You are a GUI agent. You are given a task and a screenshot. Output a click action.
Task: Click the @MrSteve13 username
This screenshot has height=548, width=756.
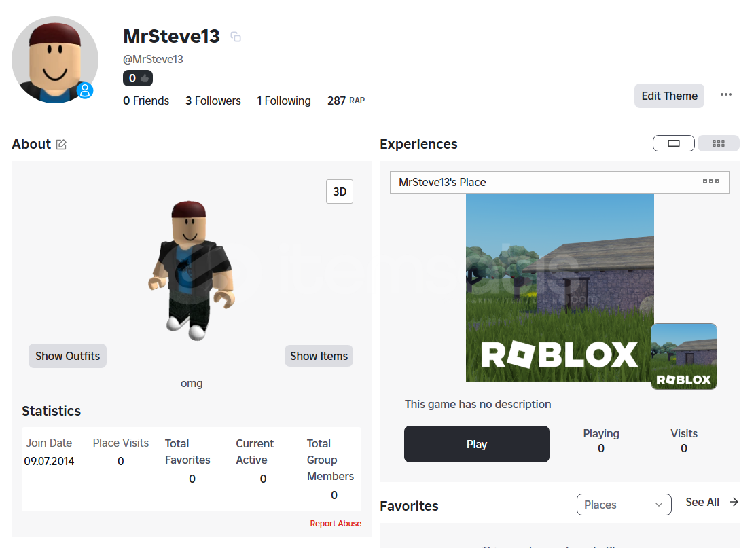coord(153,59)
